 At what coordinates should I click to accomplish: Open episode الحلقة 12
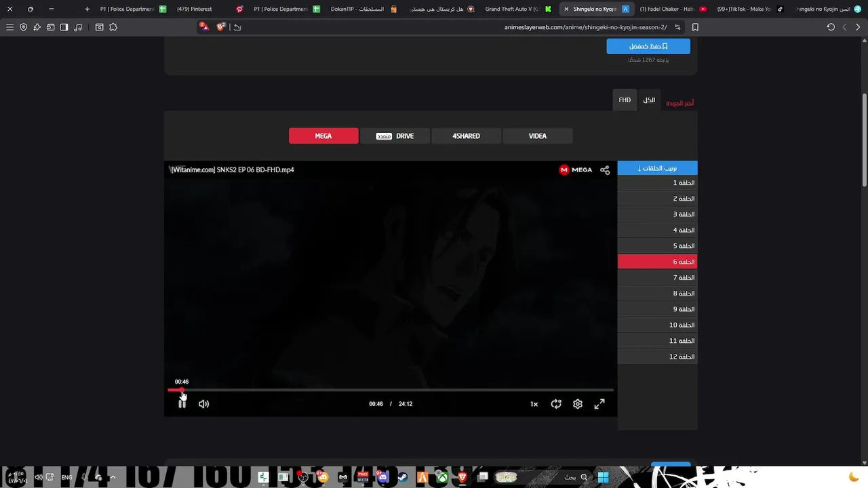[657, 357]
